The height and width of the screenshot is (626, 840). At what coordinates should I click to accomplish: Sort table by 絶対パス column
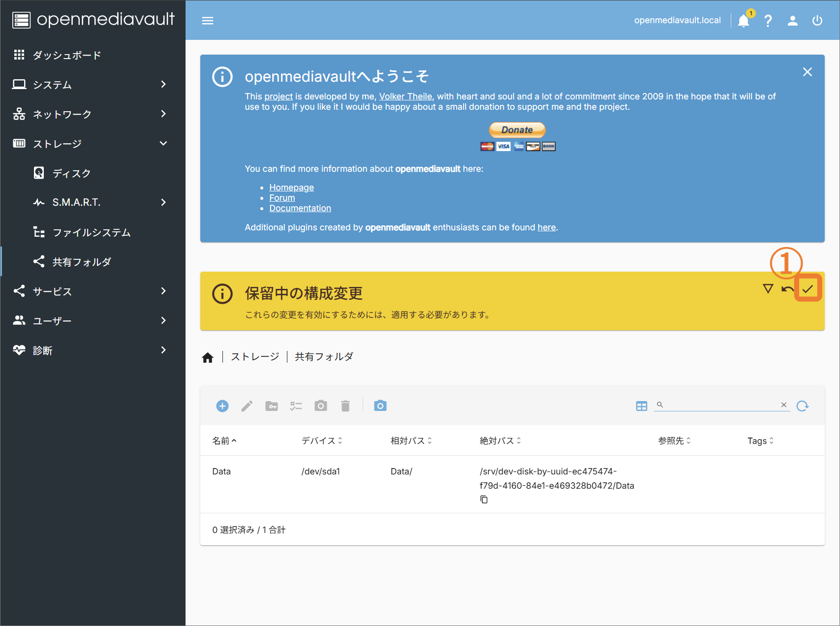tap(500, 441)
